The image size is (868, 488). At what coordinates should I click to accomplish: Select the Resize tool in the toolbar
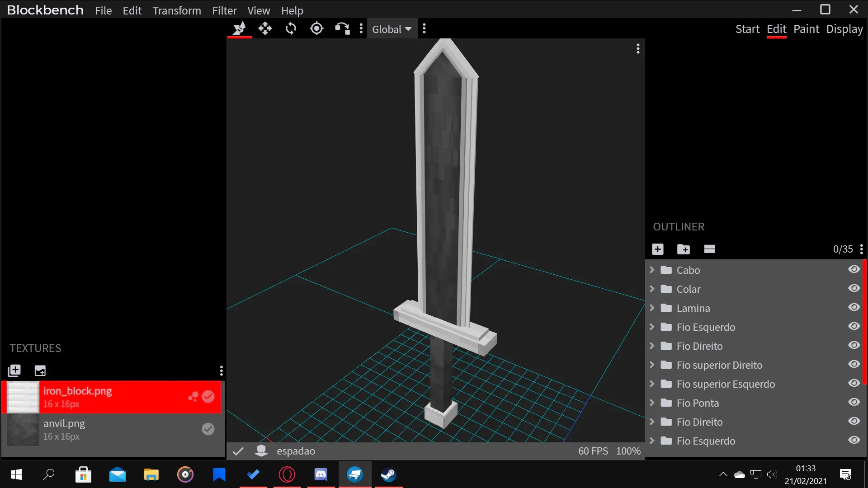(239, 29)
